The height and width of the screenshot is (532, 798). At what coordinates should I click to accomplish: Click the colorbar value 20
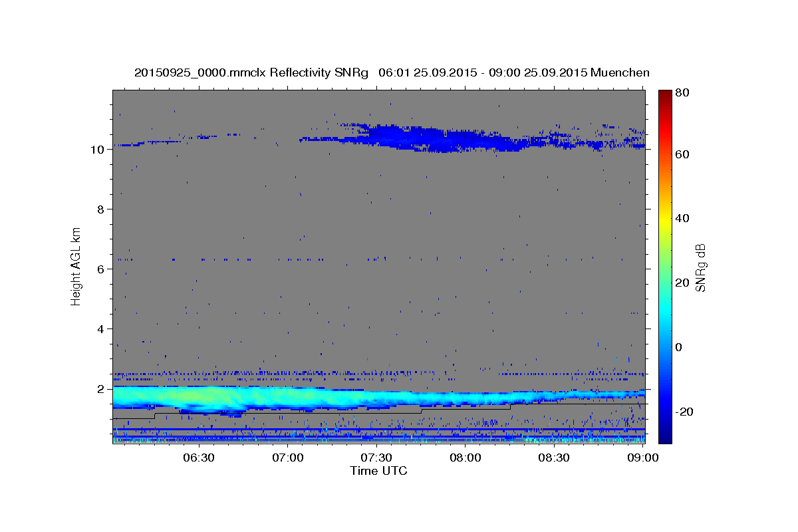coord(682,283)
